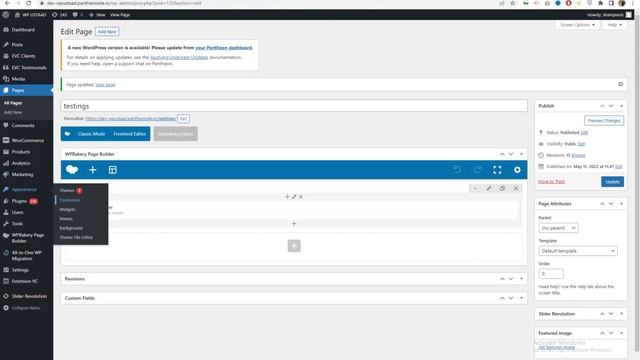Click the Update button
640x360 pixels.
coord(612,182)
